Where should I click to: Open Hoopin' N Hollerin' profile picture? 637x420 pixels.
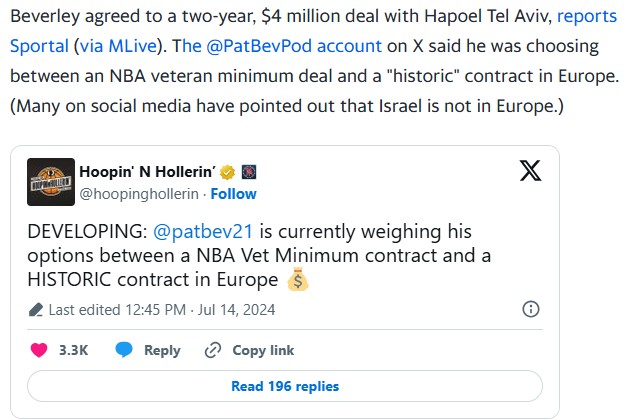click(51, 182)
